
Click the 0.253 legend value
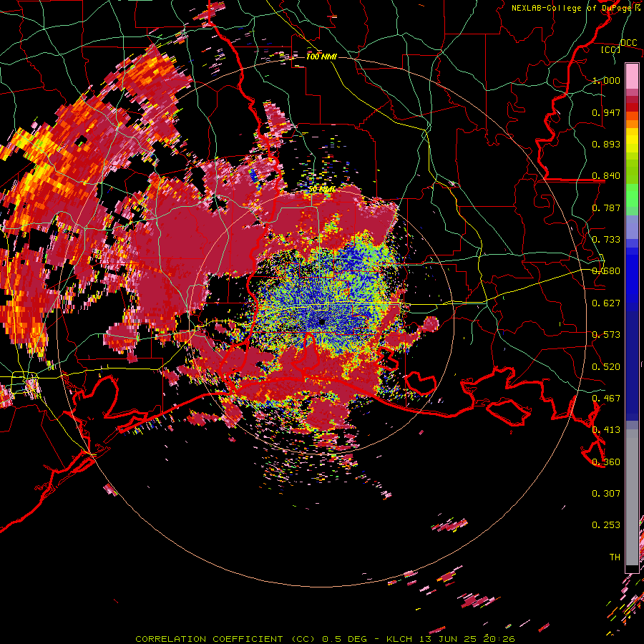[606, 525]
